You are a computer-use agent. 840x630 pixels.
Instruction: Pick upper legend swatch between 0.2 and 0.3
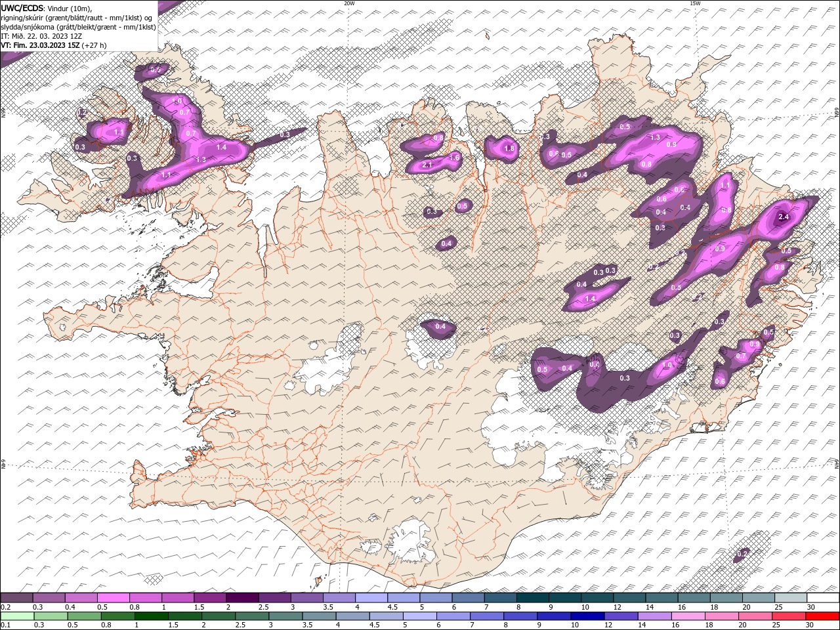tap(16, 597)
